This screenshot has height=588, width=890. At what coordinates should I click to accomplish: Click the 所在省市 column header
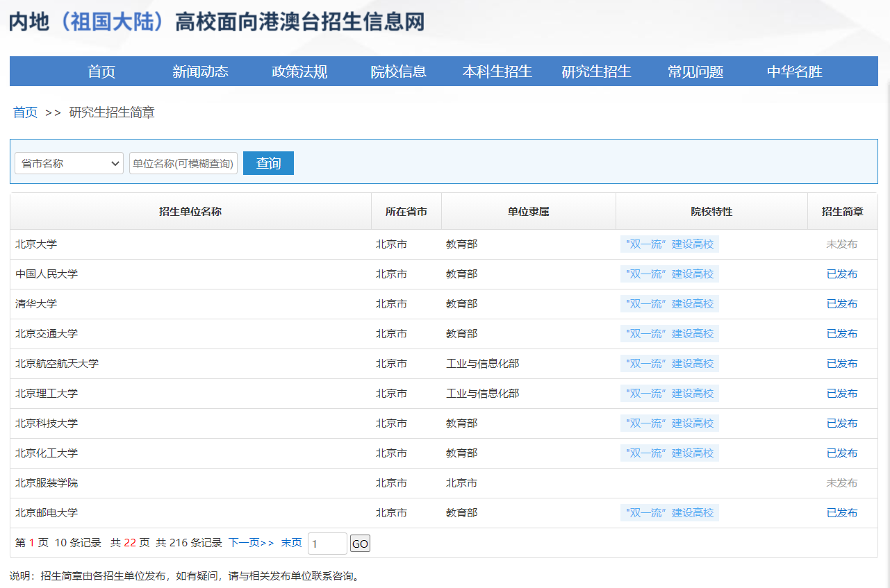pyautogui.click(x=406, y=212)
